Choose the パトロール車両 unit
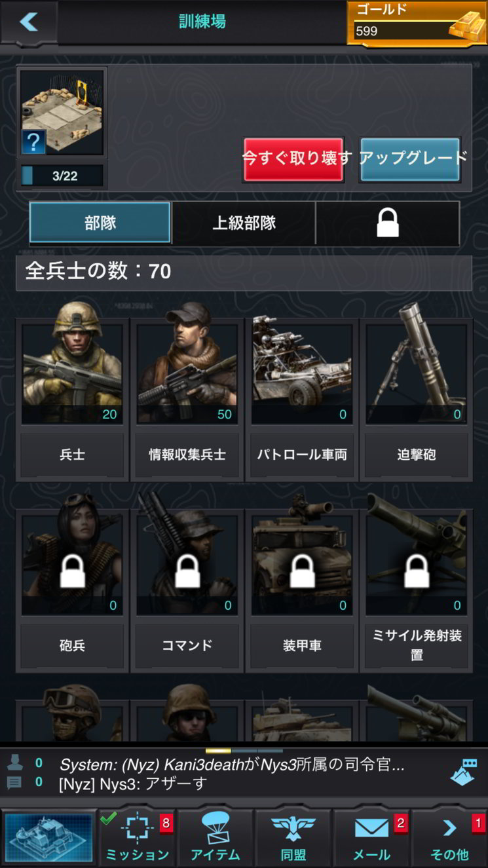488x868 pixels. (302, 400)
